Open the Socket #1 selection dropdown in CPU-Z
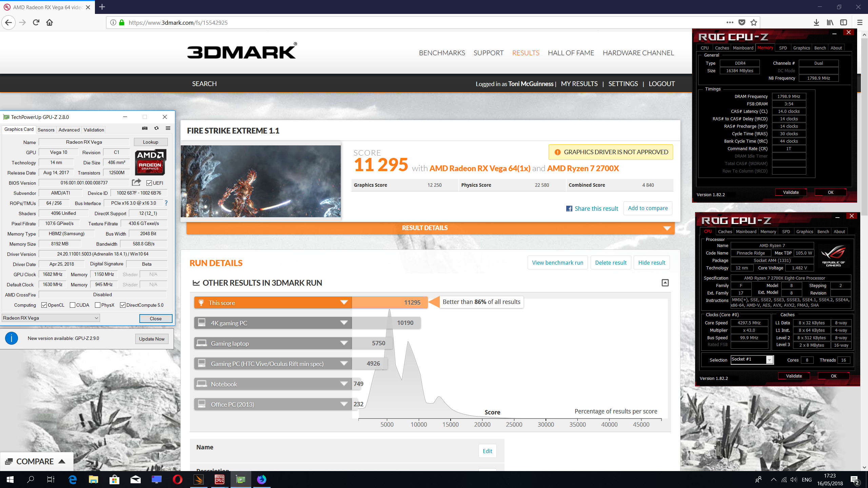Image resolution: width=868 pixels, height=488 pixels. click(x=752, y=360)
